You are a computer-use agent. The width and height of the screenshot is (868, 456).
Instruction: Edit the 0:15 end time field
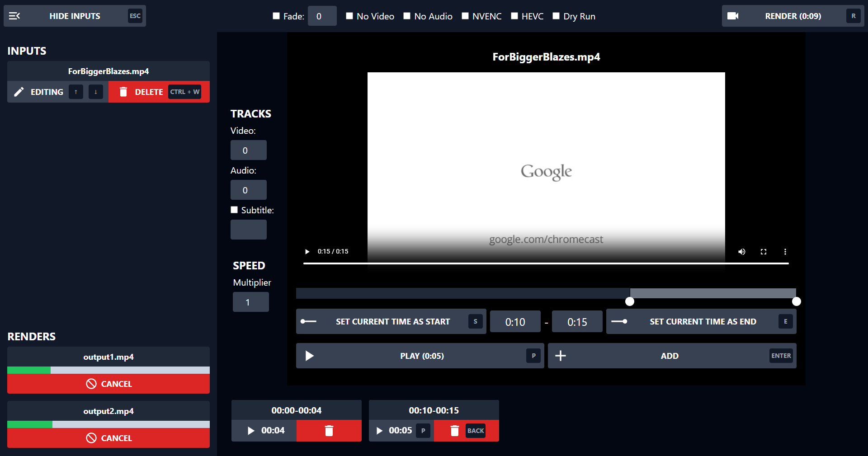pyautogui.click(x=577, y=321)
